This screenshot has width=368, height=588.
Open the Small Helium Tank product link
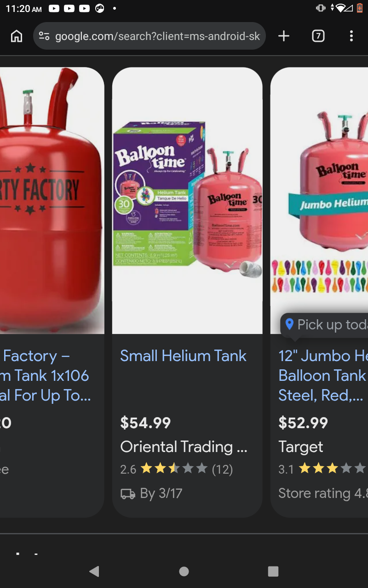click(183, 356)
